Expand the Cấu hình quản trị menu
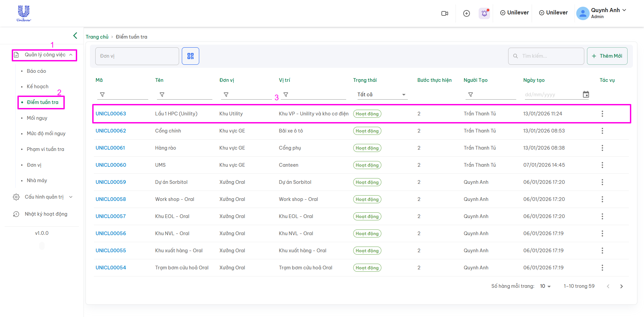 [44, 197]
